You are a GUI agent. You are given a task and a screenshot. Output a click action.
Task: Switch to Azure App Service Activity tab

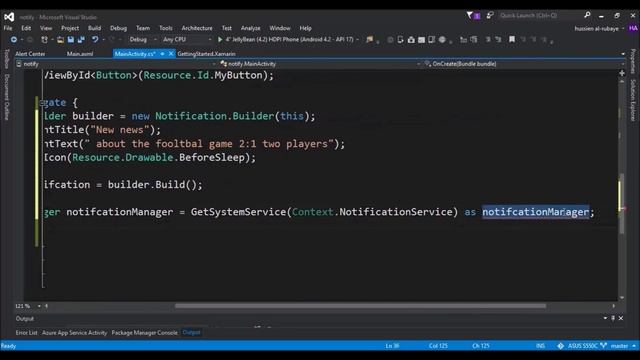point(74,333)
